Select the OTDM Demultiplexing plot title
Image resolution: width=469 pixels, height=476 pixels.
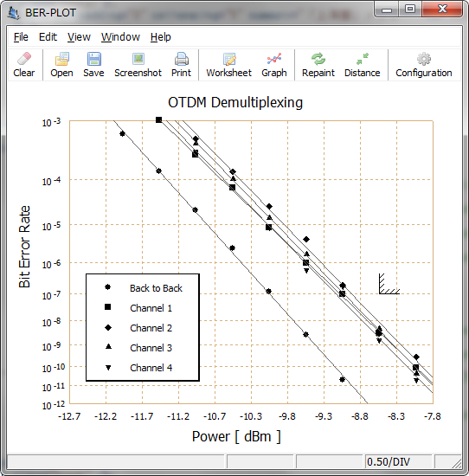pos(235,103)
